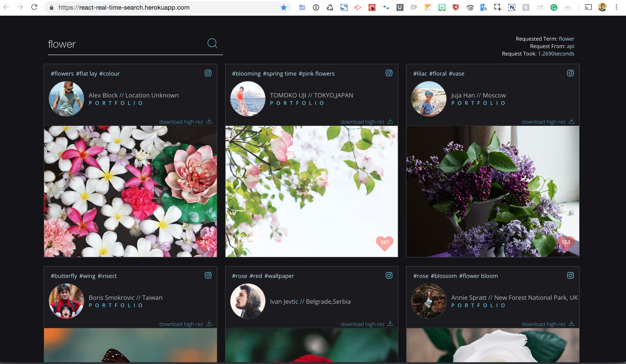Click download high-rez on Ivan Jevtic card
The image size is (626, 364).
[x=362, y=324]
